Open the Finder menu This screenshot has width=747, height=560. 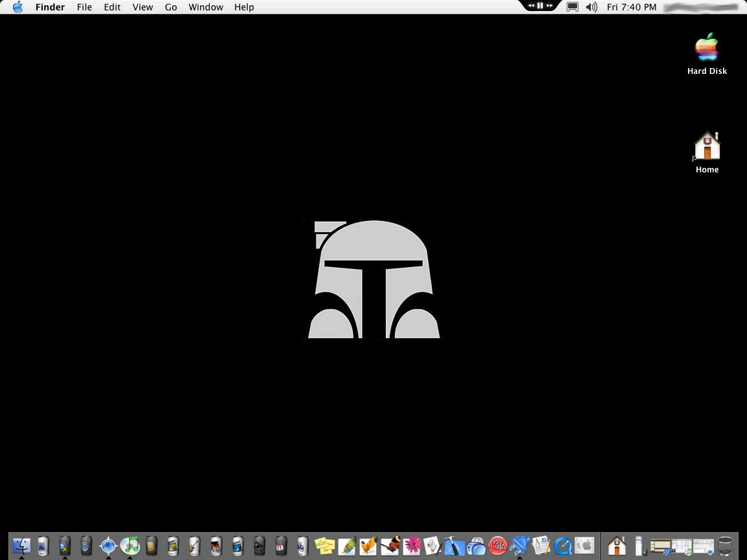pyautogui.click(x=50, y=7)
